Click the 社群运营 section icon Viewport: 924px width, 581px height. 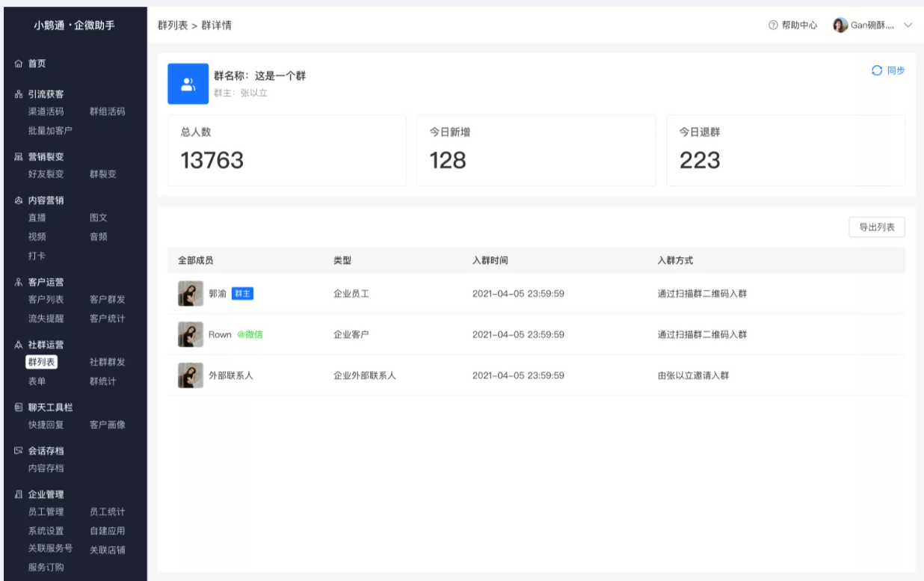coord(19,345)
